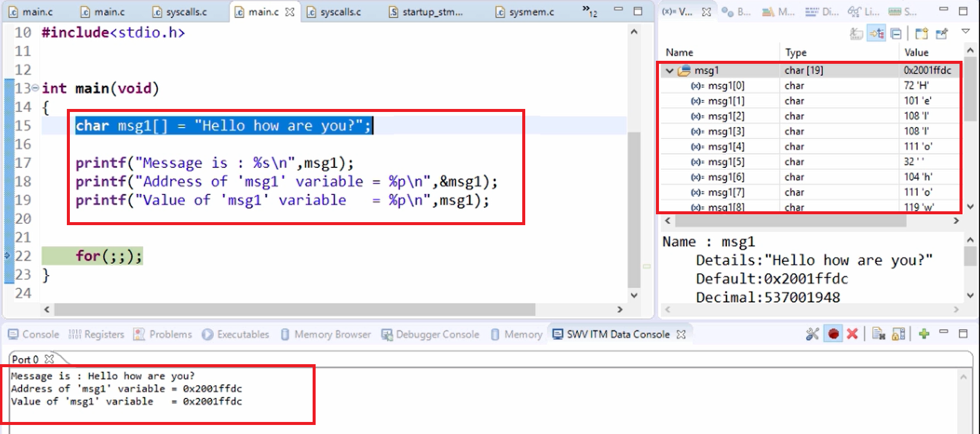Image resolution: width=980 pixels, height=434 pixels.
Task: Click value 0x2001ffdc of msg1
Action: [928, 70]
